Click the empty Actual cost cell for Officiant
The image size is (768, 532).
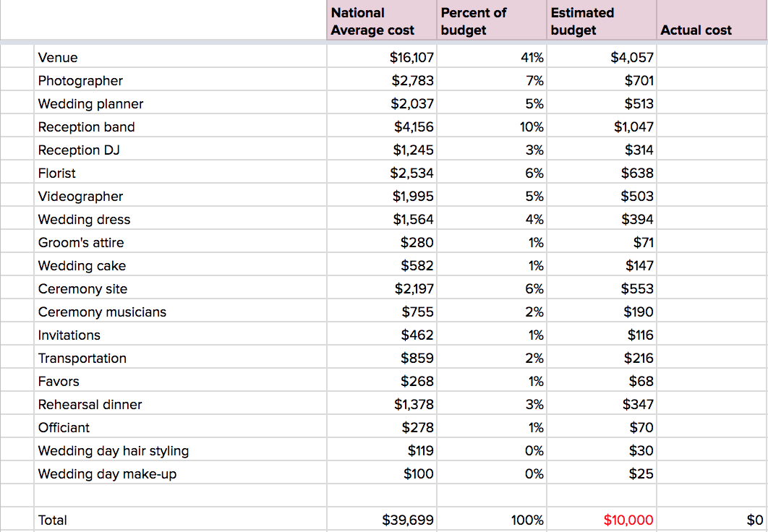pos(712,428)
